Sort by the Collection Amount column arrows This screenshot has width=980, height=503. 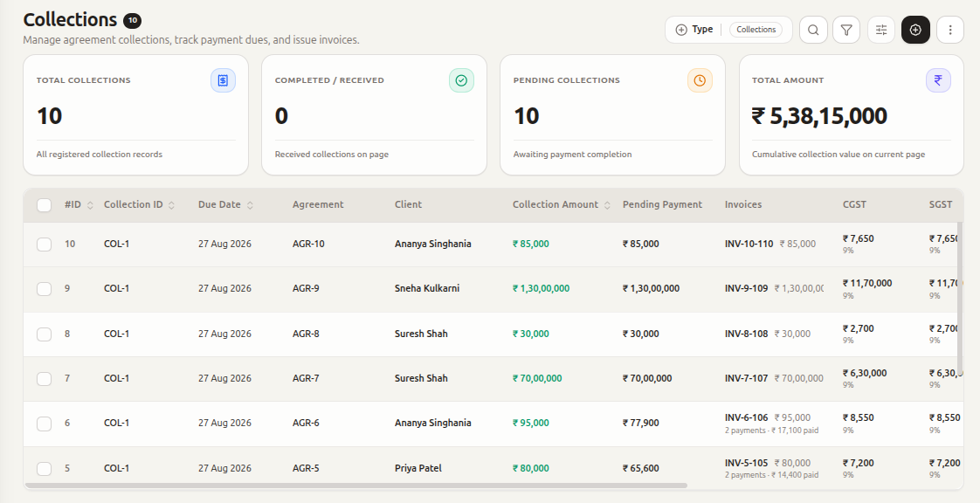607,205
